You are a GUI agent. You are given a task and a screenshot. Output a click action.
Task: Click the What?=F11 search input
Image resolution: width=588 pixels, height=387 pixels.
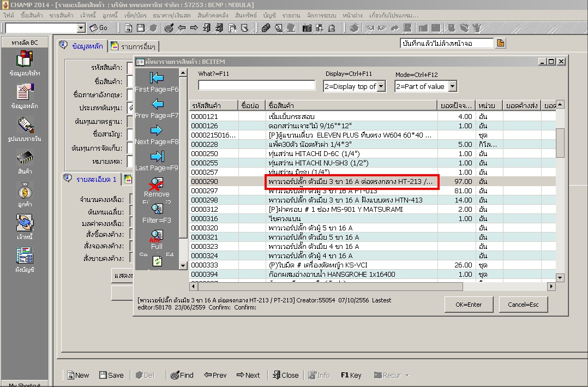(256, 86)
